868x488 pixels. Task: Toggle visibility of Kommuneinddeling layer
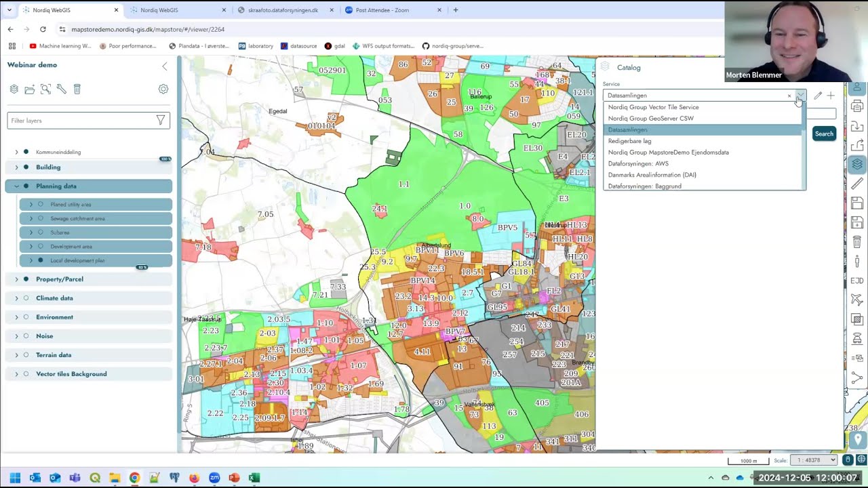[x=26, y=152]
